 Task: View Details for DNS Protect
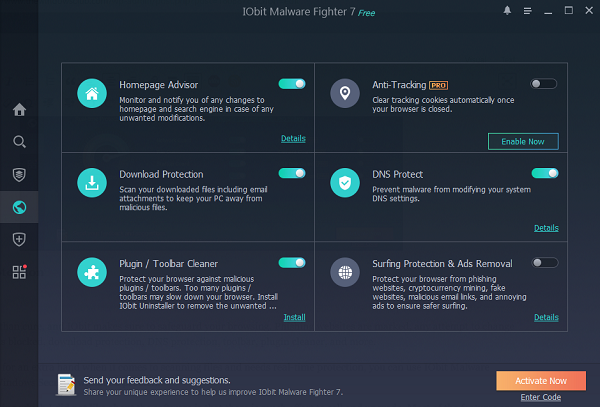coord(546,228)
